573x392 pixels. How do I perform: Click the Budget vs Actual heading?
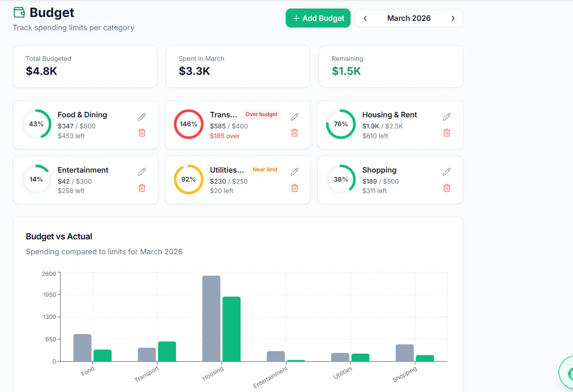[x=59, y=236]
